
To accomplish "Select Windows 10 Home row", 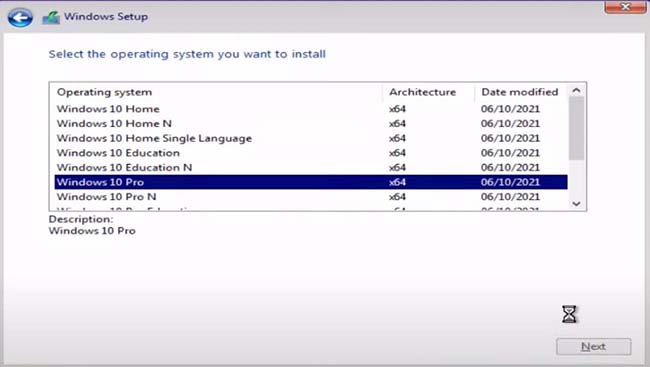I will click(311, 109).
